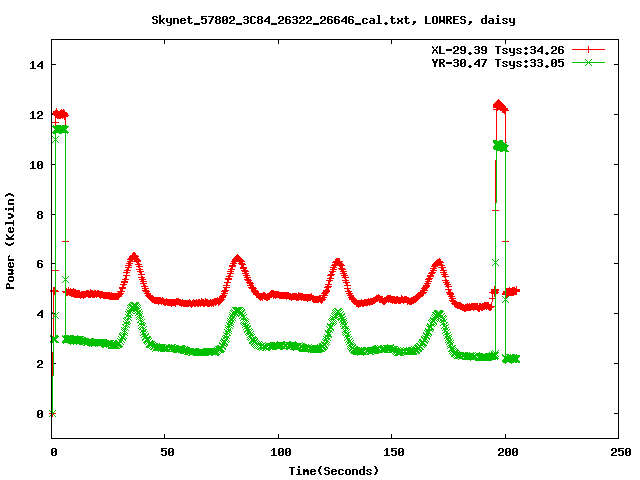Viewport: 640px width, 480px height.
Task: Click the red legend line sample
Action: (590, 49)
